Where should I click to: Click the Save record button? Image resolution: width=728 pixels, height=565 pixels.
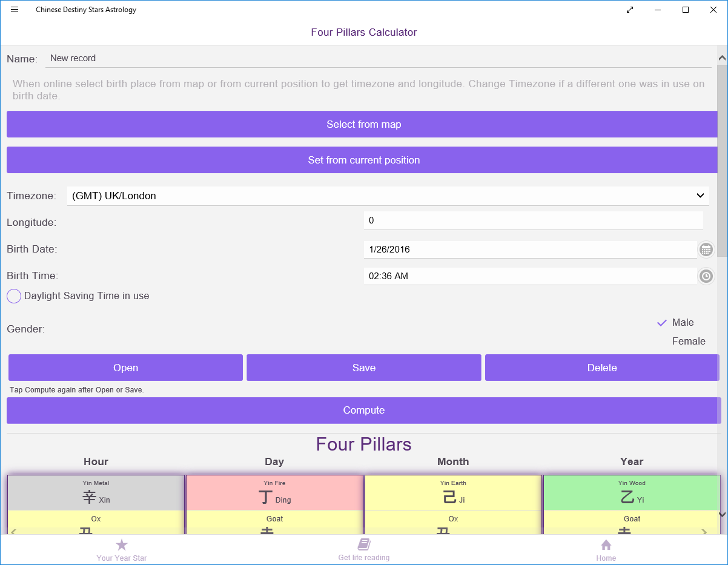tap(364, 368)
